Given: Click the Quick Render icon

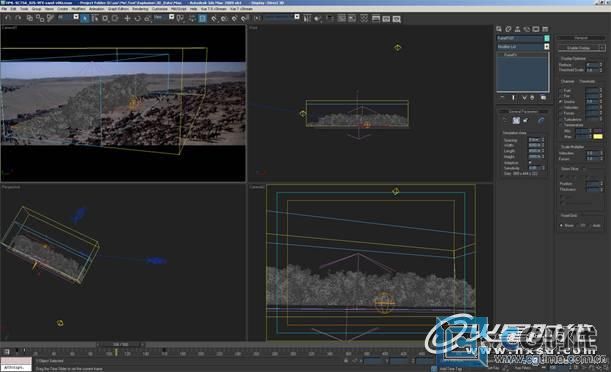Looking at the screenshot, I should pos(396,18).
